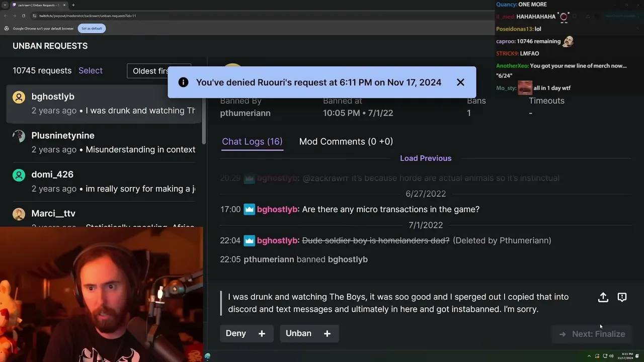Screen dimensions: 644x362
Task: Click the sync status icon in the system tray
Action: tap(597, 356)
